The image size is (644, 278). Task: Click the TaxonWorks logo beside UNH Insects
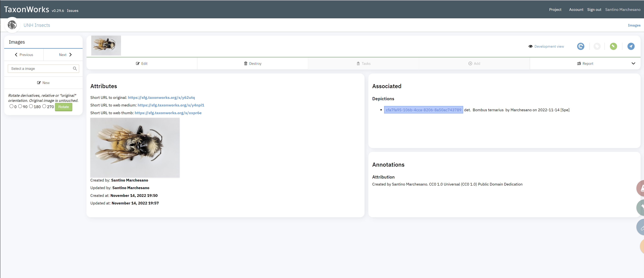tap(12, 25)
